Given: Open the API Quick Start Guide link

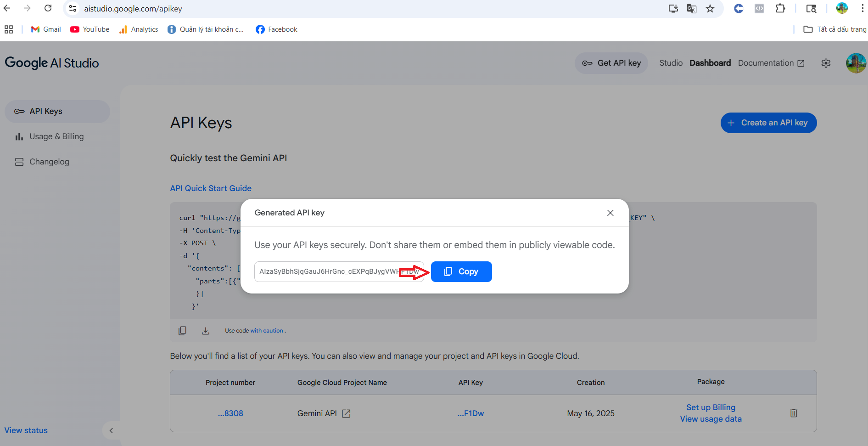Looking at the screenshot, I should 211,188.
